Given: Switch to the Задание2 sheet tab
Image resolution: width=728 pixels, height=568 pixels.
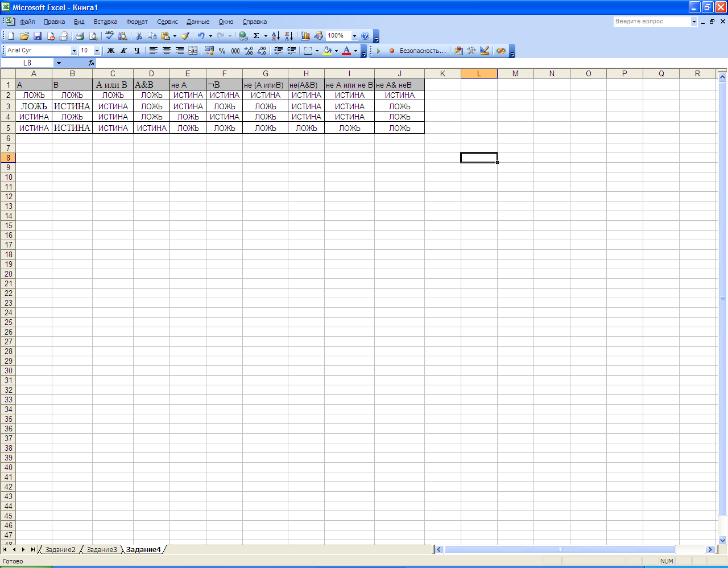Looking at the screenshot, I should tap(60, 550).
